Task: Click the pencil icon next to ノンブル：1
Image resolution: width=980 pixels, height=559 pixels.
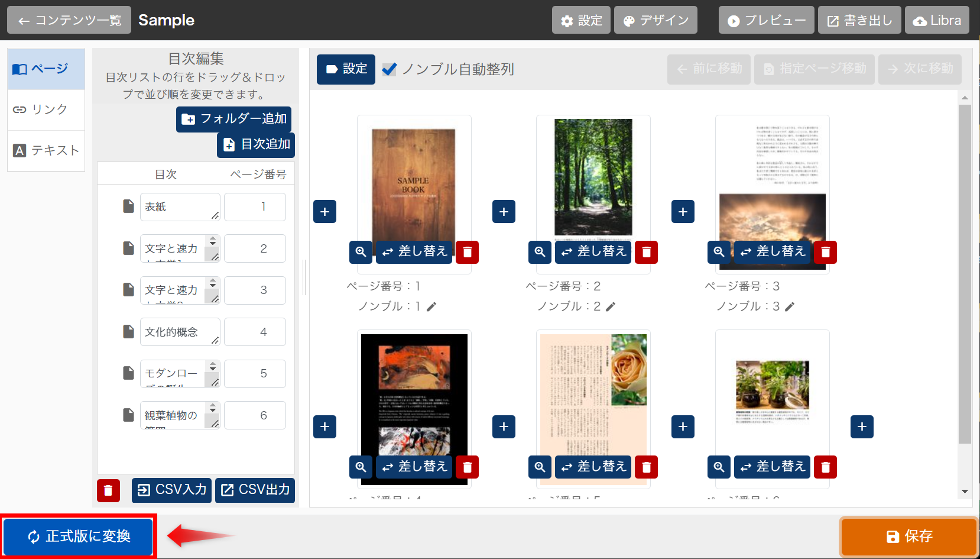Action: (x=431, y=306)
